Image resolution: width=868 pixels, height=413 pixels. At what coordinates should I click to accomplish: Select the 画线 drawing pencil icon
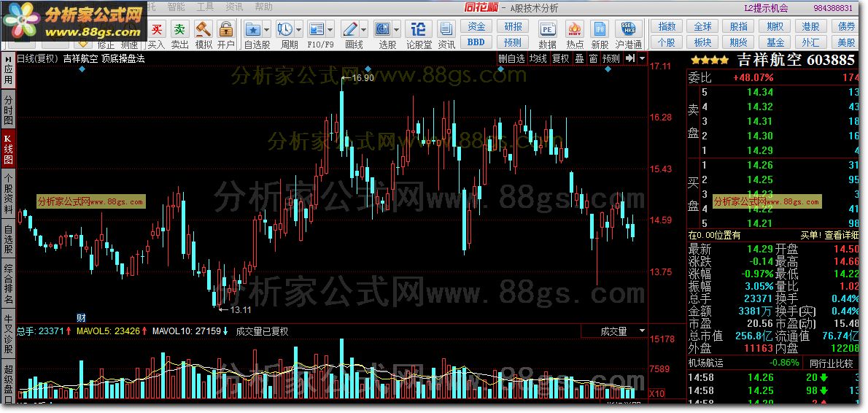350,28
